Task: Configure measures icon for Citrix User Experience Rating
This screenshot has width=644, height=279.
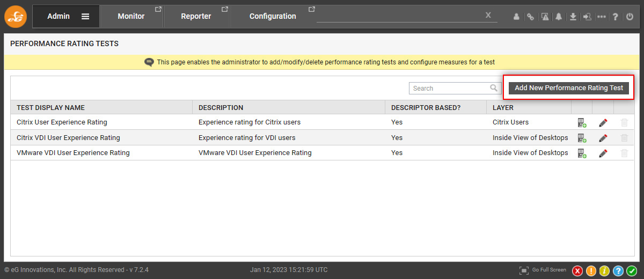Action: pyautogui.click(x=582, y=122)
